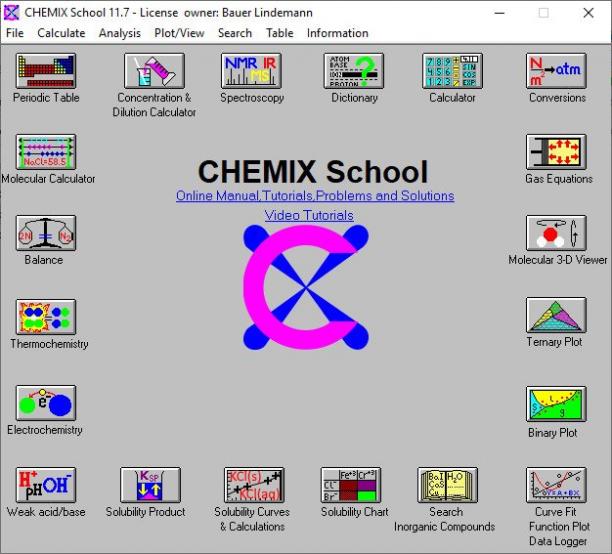Close the CHEMIX School window

pos(588,13)
